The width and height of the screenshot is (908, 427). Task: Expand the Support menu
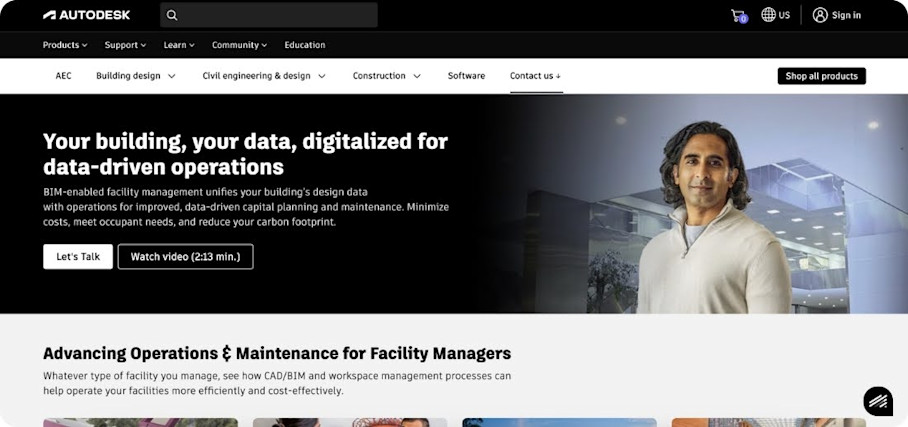coord(125,45)
